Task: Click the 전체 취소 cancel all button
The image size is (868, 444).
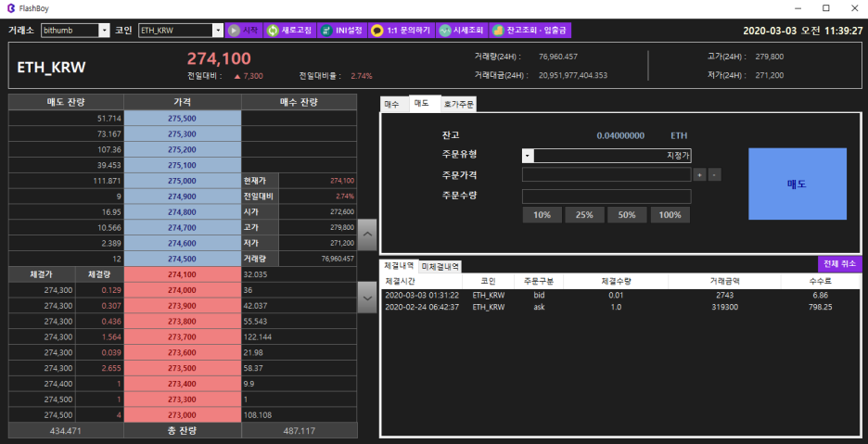Action: [839, 264]
